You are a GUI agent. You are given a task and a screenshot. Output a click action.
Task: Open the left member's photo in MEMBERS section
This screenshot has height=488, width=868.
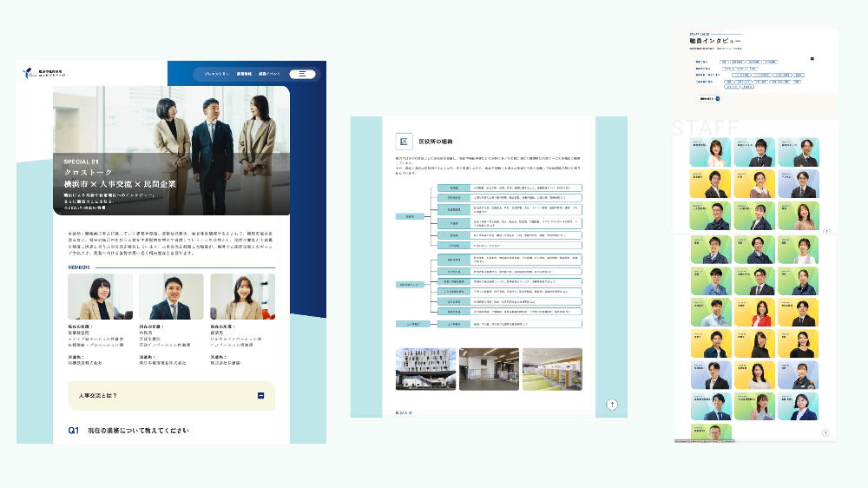(x=101, y=297)
